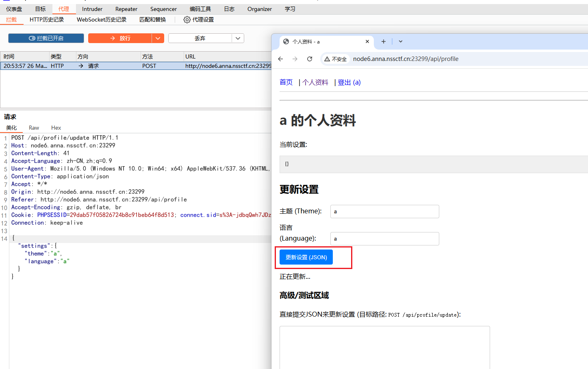The width and height of the screenshot is (588, 369).
Task: Expand the 放行 forward dropdown arrow
Action: [158, 38]
